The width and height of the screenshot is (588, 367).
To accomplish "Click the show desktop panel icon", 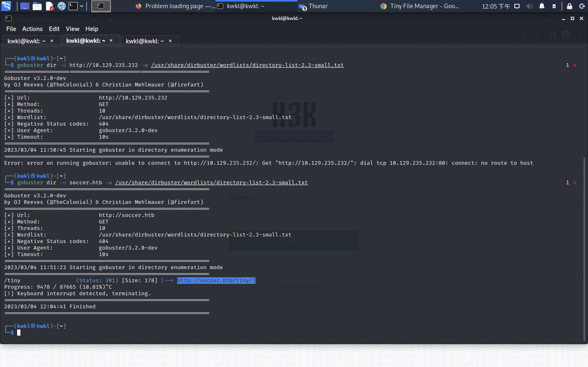I will (24, 6).
